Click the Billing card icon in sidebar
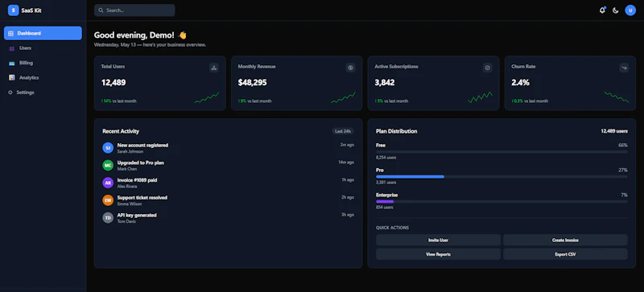Image resolution: width=644 pixels, height=292 pixels. (x=11, y=63)
